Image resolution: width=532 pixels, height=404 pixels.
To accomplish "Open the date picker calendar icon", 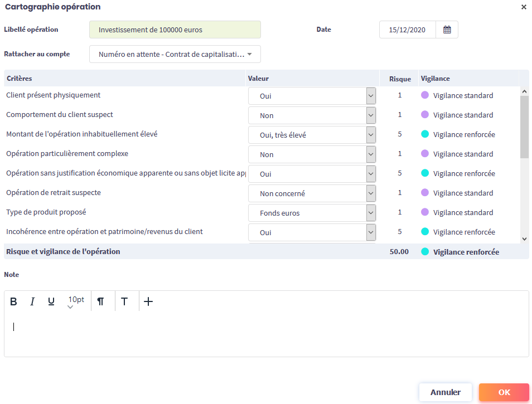I will [x=447, y=30].
